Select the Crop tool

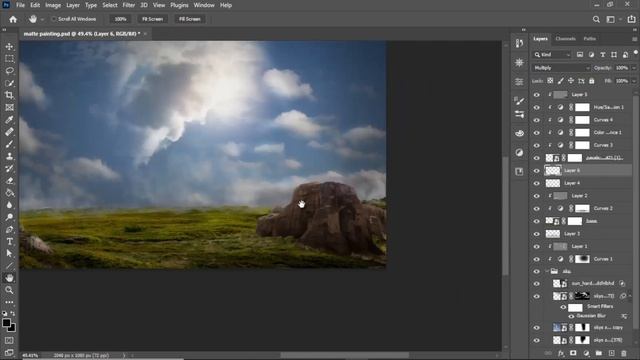coord(9,96)
